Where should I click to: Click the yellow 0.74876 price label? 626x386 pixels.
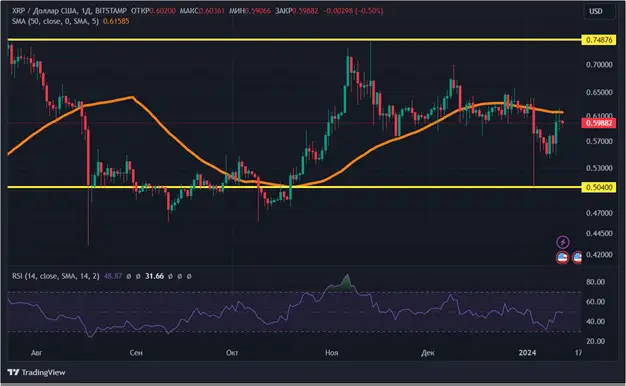[599, 40]
